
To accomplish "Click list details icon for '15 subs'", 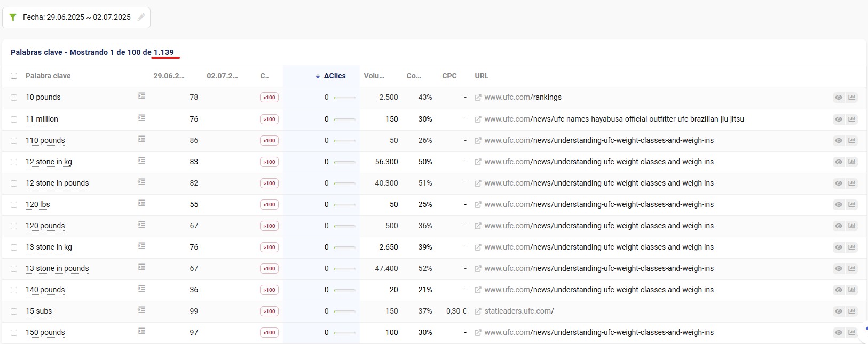I will click(141, 310).
